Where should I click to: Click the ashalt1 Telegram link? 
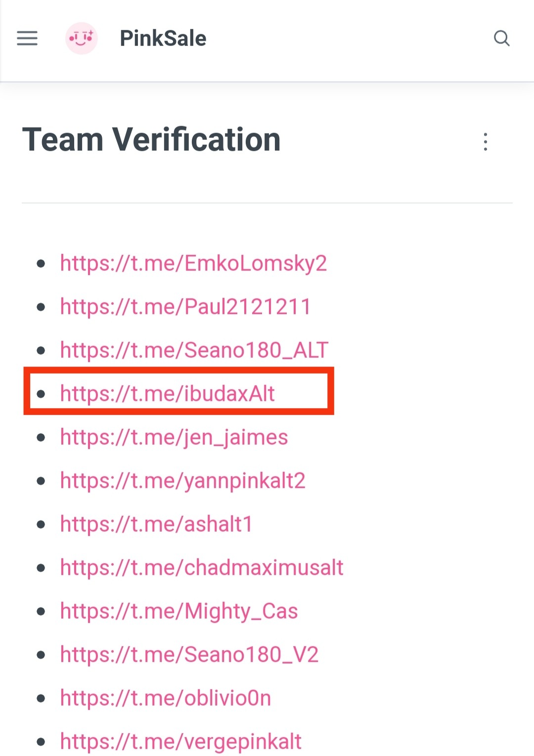(156, 524)
